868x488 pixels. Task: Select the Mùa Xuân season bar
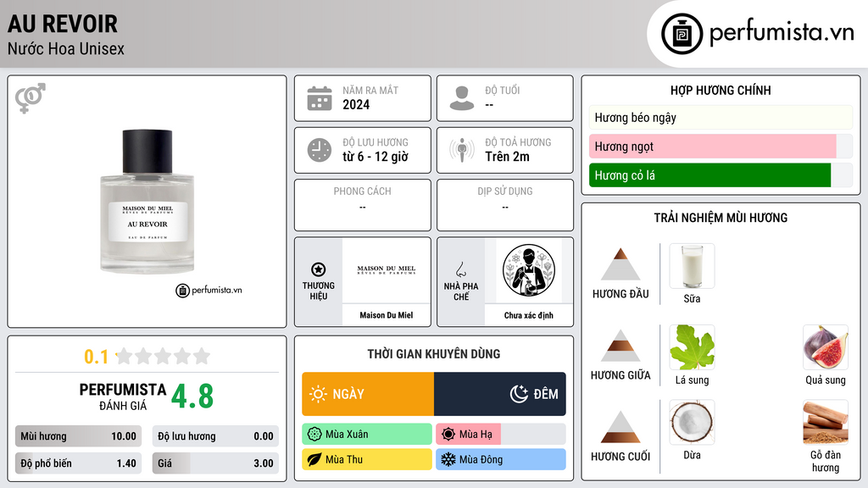pyautogui.click(x=367, y=434)
